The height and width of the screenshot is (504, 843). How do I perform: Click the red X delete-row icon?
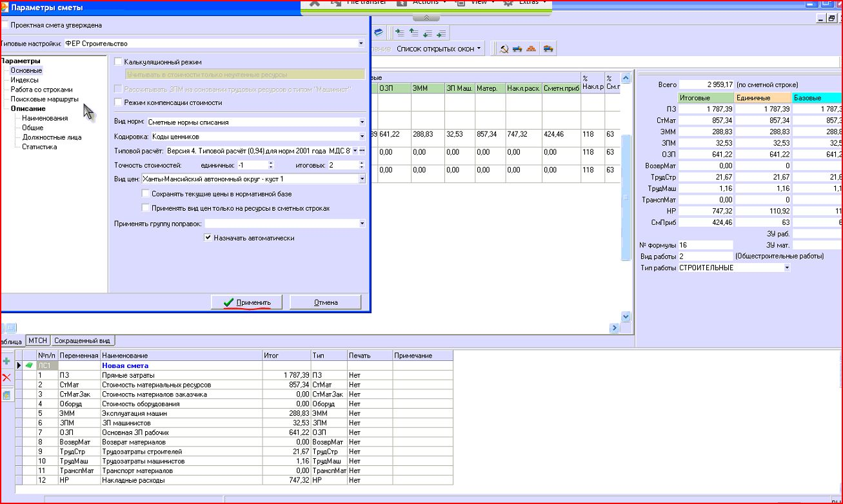(x=6, y=378)
